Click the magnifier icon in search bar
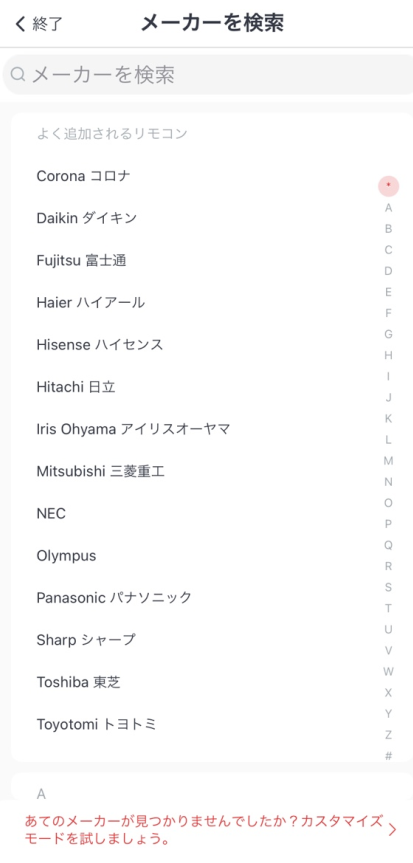This screenshot has height=863, width=413. point(18,74)
